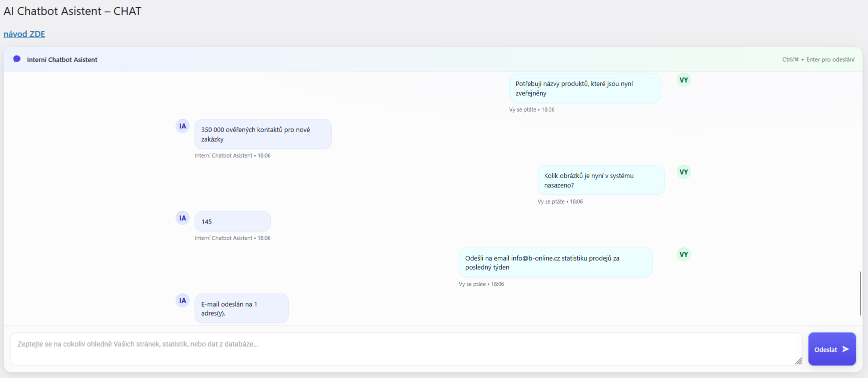Click the Ctrl + Enter pro odeslání hint
Viewport: 868px width, 378px height.
click(x=818, y=59)
